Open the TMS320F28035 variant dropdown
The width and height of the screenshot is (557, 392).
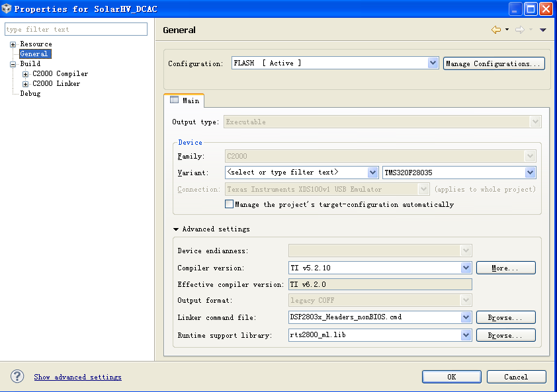tap(530, 173)
